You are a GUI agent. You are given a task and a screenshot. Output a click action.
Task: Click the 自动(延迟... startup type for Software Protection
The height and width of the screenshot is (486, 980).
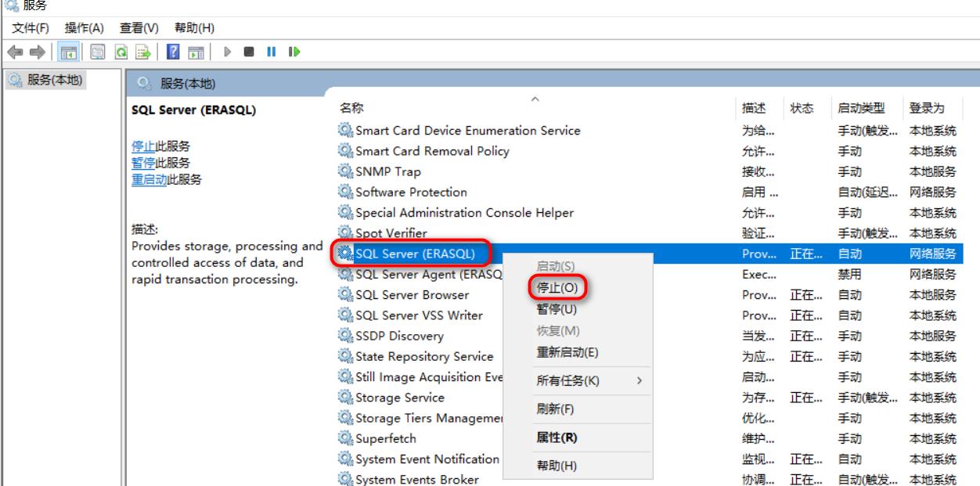pos(867,193)
